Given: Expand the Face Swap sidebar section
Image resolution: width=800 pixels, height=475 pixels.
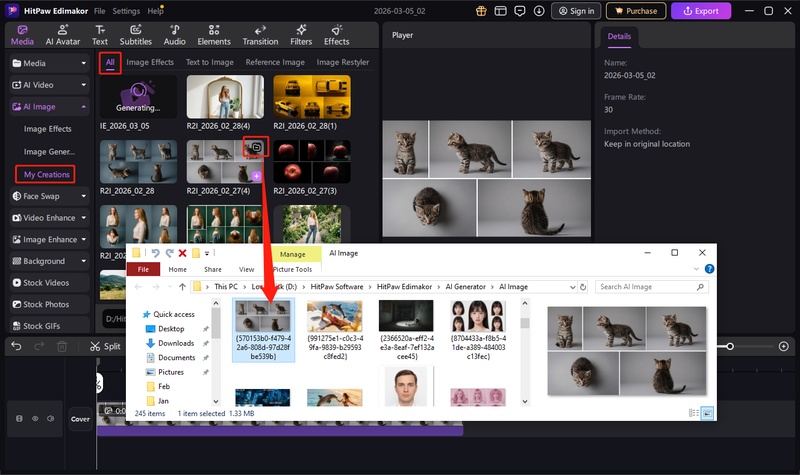Looking at the screenshot, I should click(84, 196).
